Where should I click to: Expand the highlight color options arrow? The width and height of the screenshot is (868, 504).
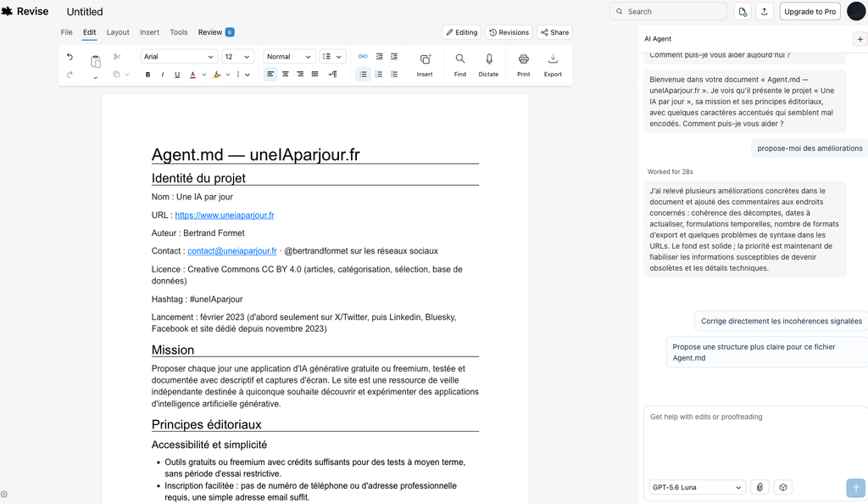(227, 74)
